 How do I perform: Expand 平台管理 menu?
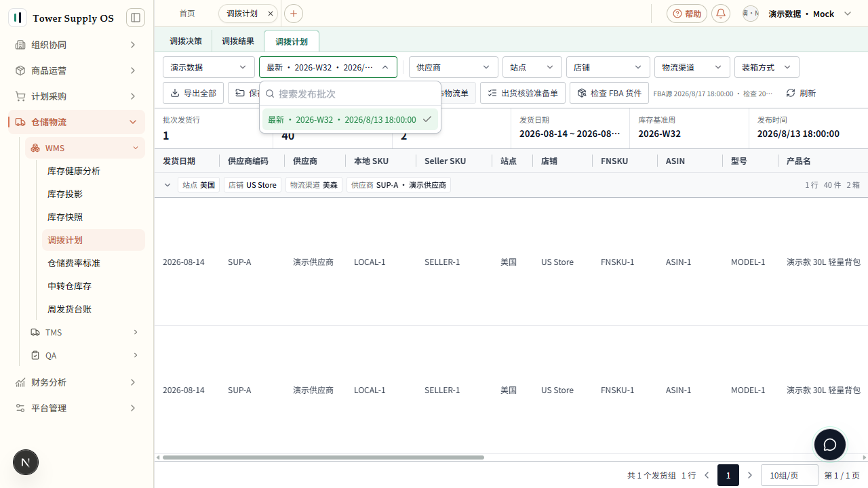(77, 408)
